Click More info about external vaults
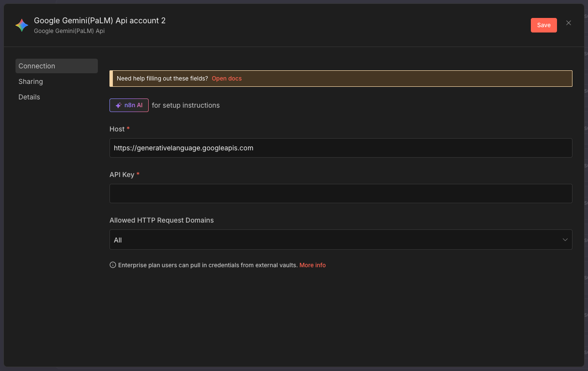Viewport: 588px width, 371px height. tap(312, 265)
